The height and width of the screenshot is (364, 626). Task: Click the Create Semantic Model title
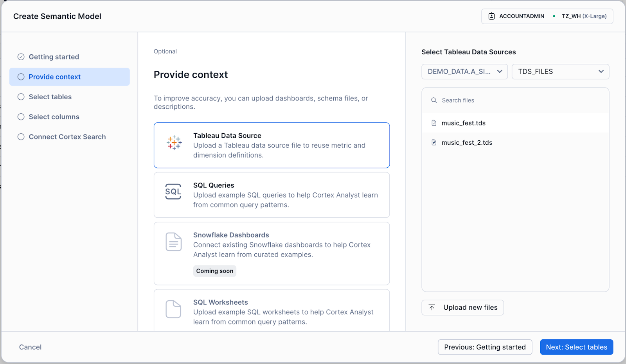click(57, 16)
